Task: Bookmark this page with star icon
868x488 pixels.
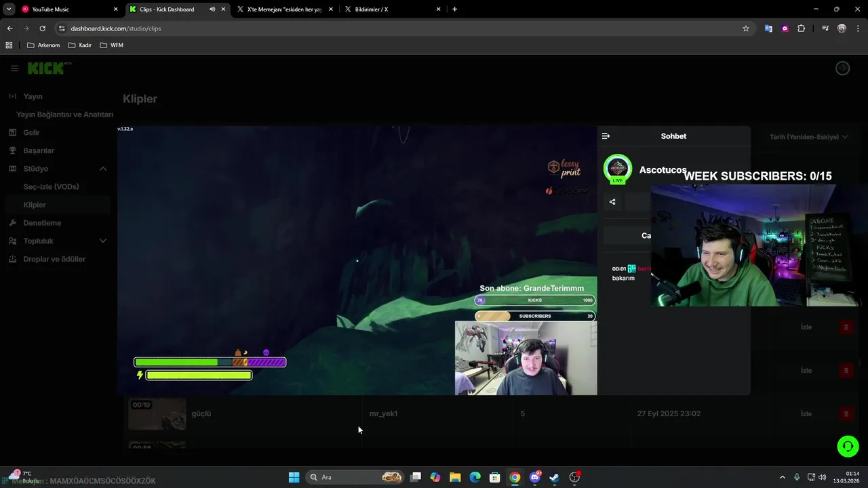Action: pos(746,28)
